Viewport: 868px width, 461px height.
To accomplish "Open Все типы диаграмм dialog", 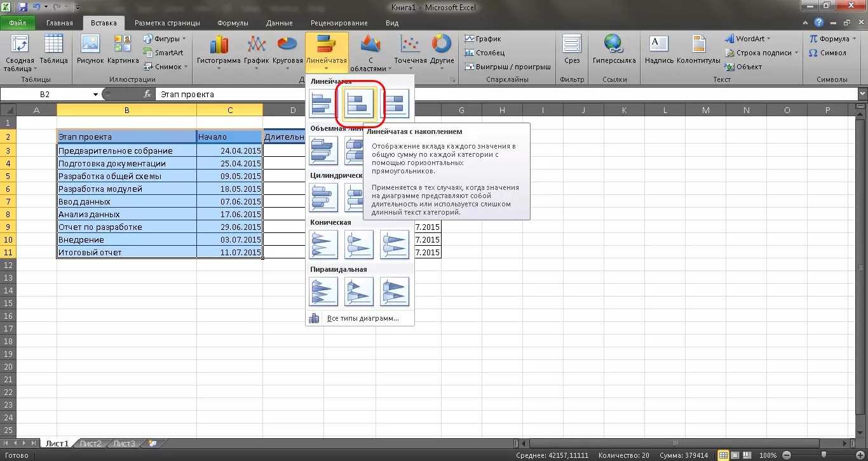I will point(362,318).
